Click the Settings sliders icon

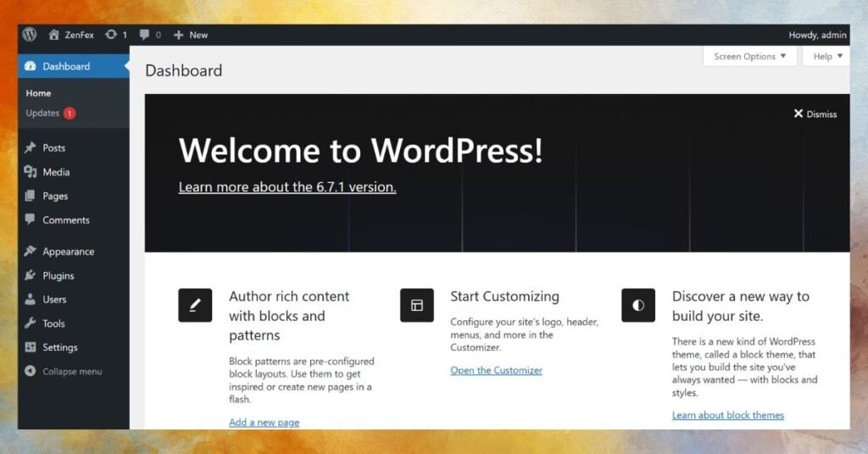(30, 347)
